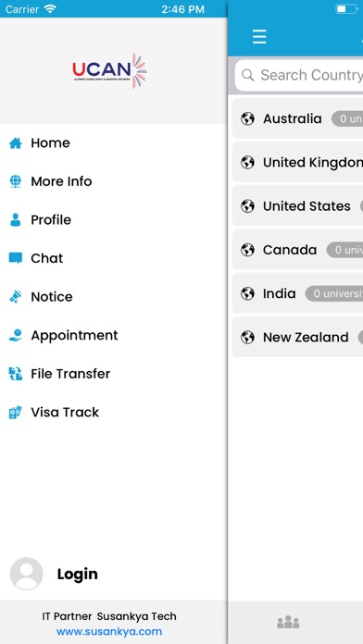The image size is (363, 644).
Task: Click the Chat bubble icon
Action: point(16,258)
